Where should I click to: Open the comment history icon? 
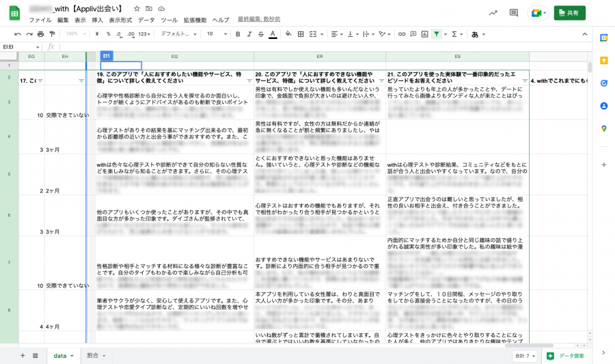[x=513, y=13]
